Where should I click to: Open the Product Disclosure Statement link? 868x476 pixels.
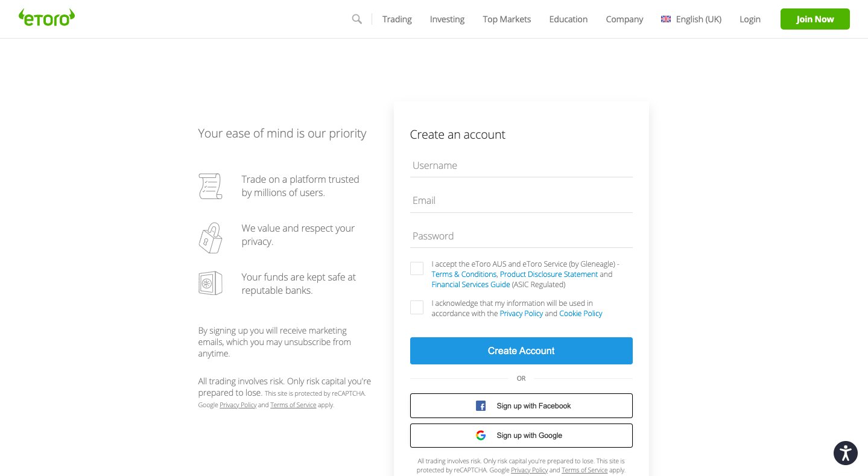point(548,274)
